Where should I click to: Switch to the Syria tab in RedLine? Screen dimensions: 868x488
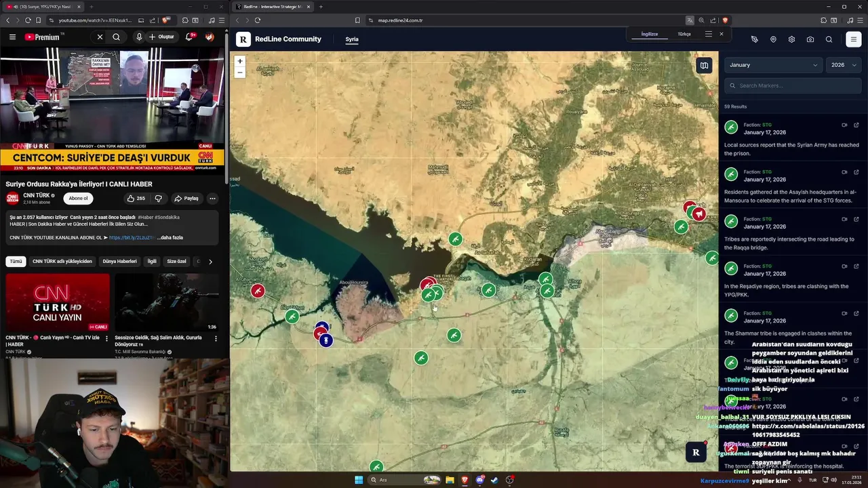click(x=352, y=39)
